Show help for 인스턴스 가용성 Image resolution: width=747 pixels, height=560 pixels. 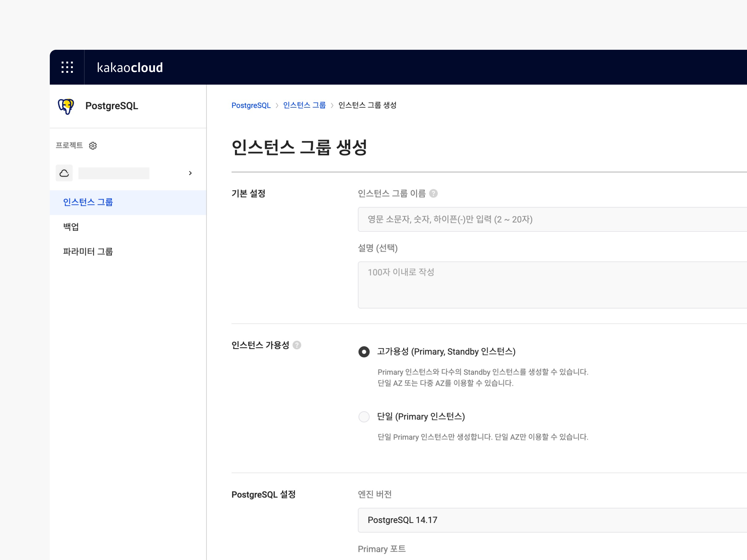(297, 345)
